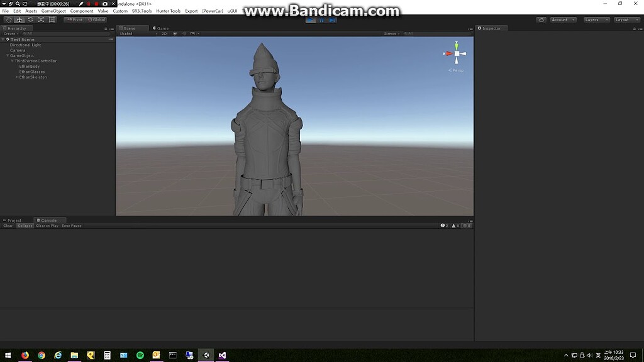Screen dimensions: 644x362
Task: Open the Gizmos dropdown in Scene view
Action: 390,34
